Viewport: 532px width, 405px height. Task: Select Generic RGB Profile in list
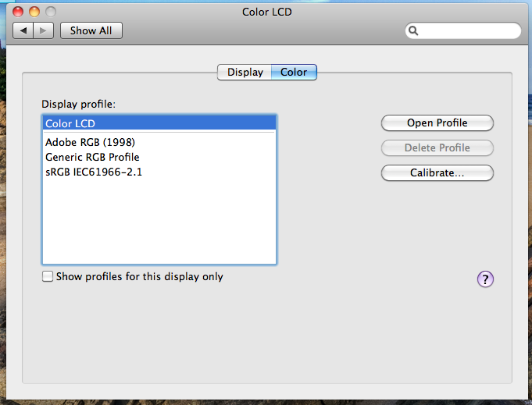tap(92, 157)
